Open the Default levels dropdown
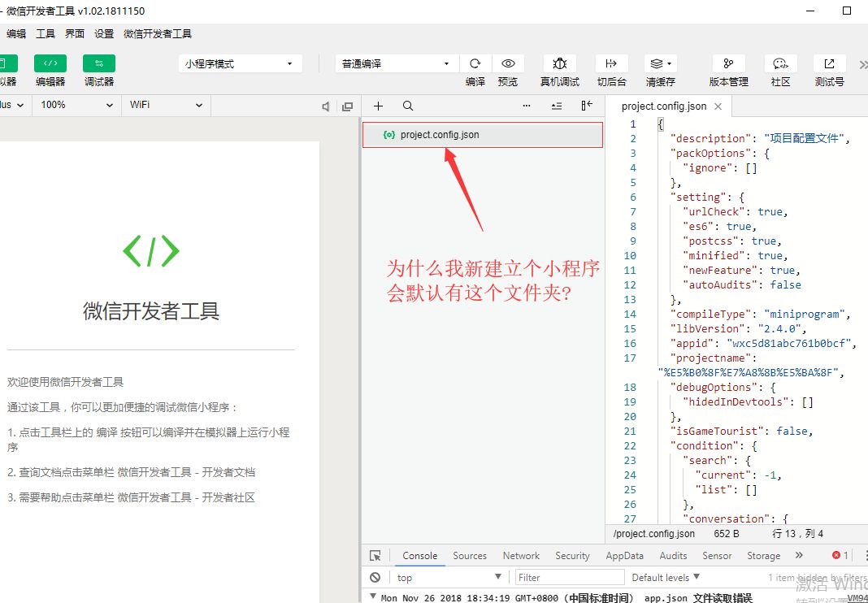 tap(666, 578)
